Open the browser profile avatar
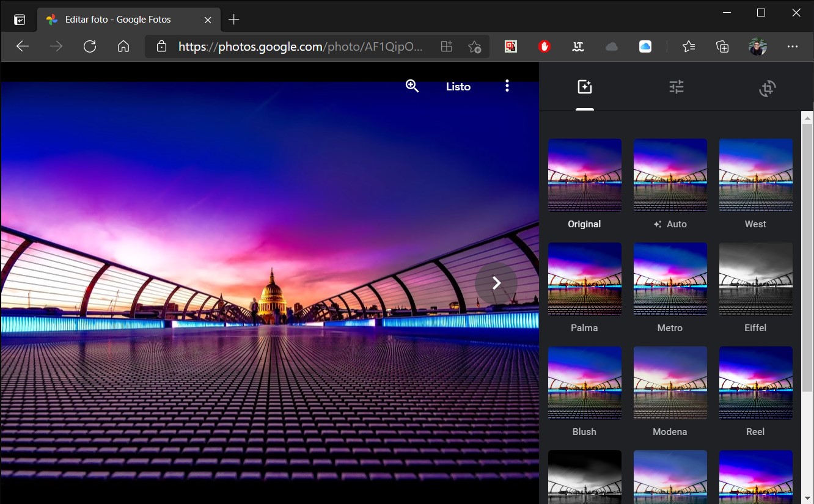The height and width of the screenshot is (504, 814). (758, 46)
